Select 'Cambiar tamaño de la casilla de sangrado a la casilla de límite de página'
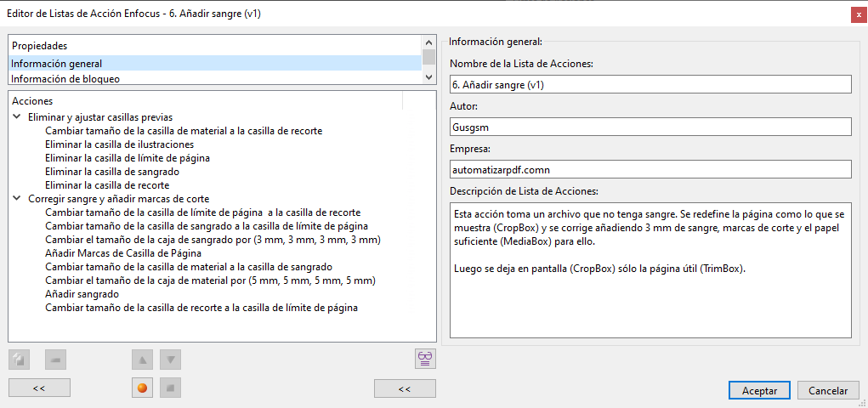 pyautogui.click(x=207, y=226)
